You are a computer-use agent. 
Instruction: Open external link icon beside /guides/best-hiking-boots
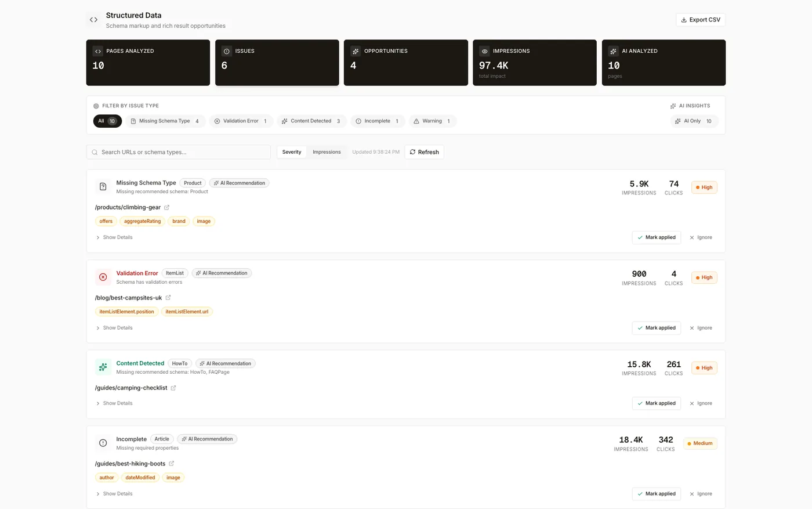tap(172, 464)
